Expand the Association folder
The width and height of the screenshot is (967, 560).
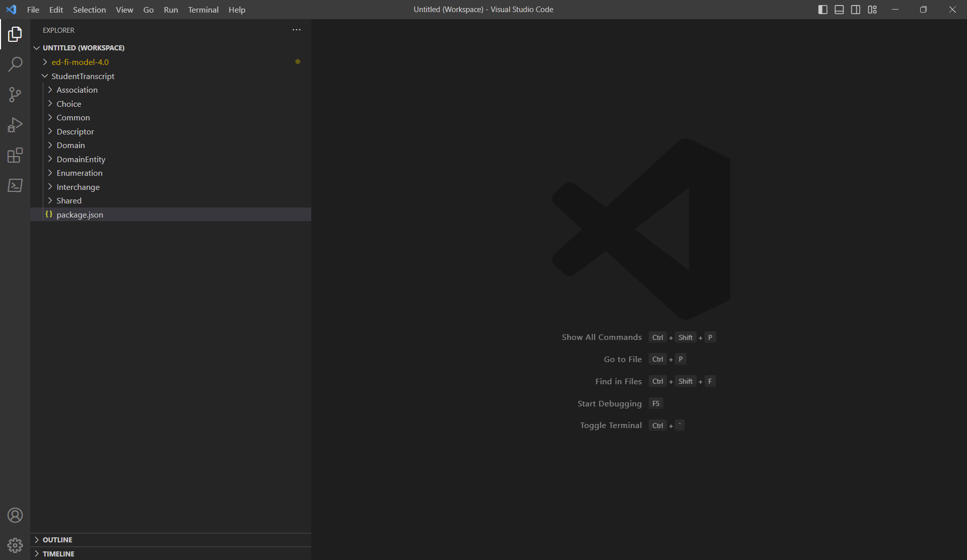tap(171, 90)
